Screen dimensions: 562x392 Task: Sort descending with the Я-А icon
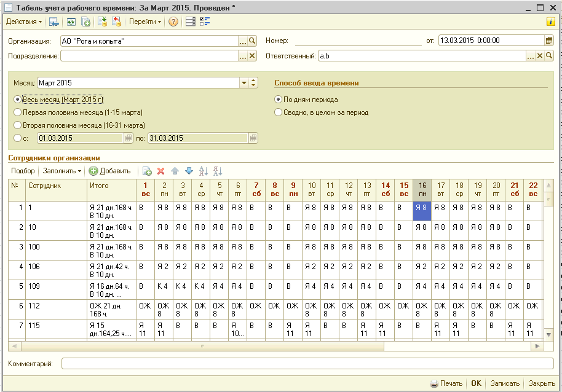tap(217, 171)
